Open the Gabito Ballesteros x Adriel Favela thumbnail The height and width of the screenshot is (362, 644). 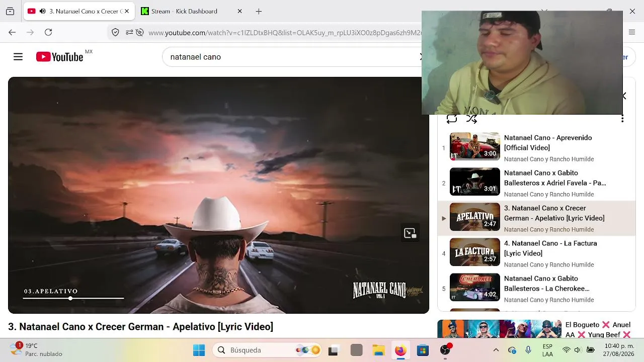474,182
